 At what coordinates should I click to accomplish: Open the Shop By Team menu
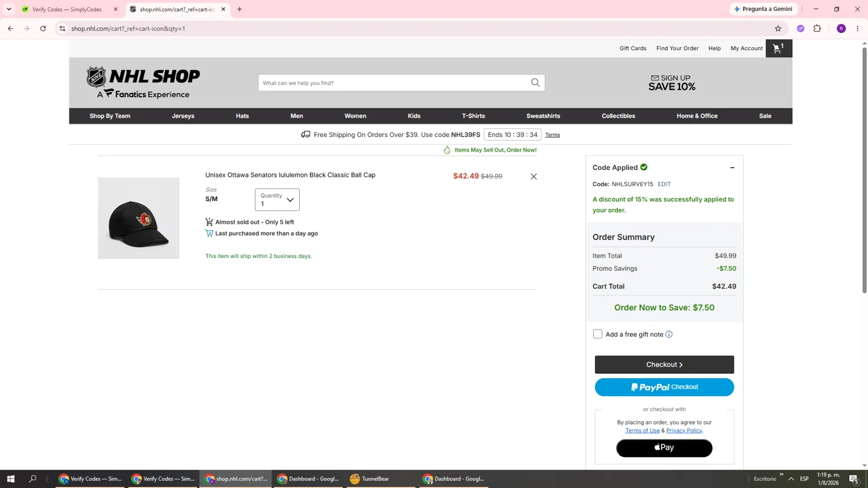pos(110,116)
